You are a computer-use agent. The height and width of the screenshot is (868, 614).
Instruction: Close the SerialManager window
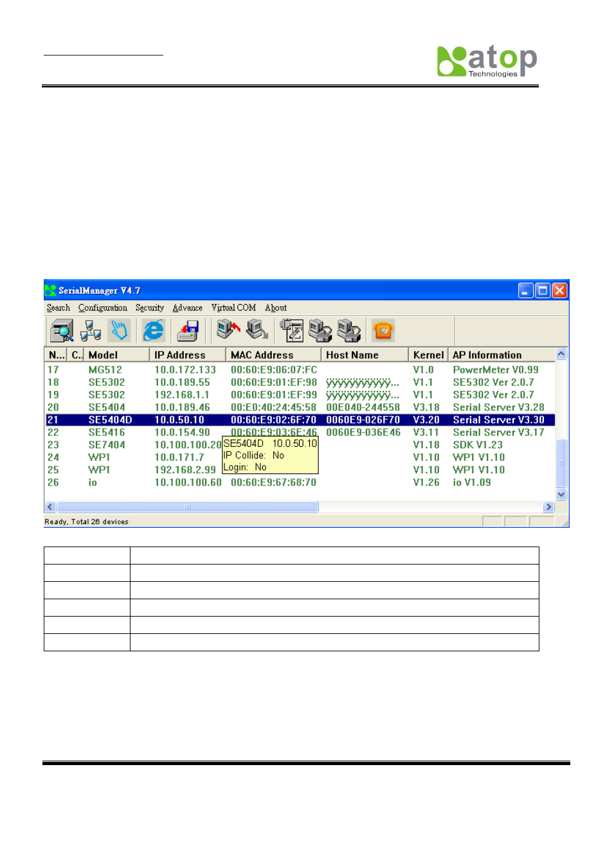pyautogui.click(x=559, y=291)
